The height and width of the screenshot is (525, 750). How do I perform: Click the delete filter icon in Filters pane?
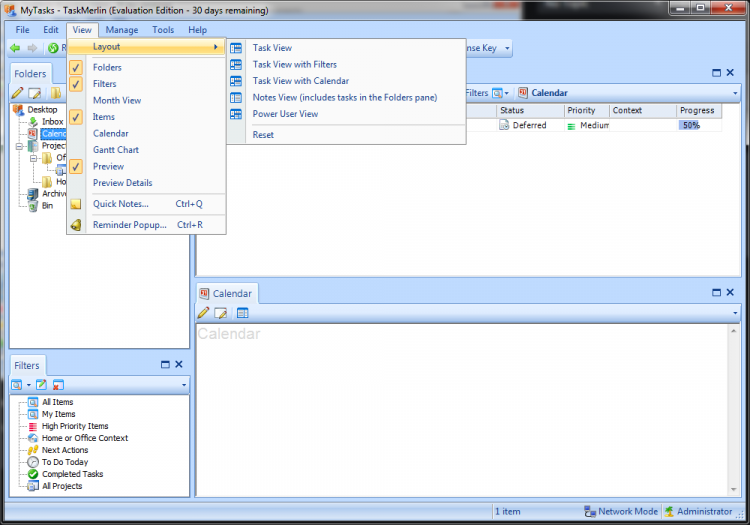coord(58,384)
